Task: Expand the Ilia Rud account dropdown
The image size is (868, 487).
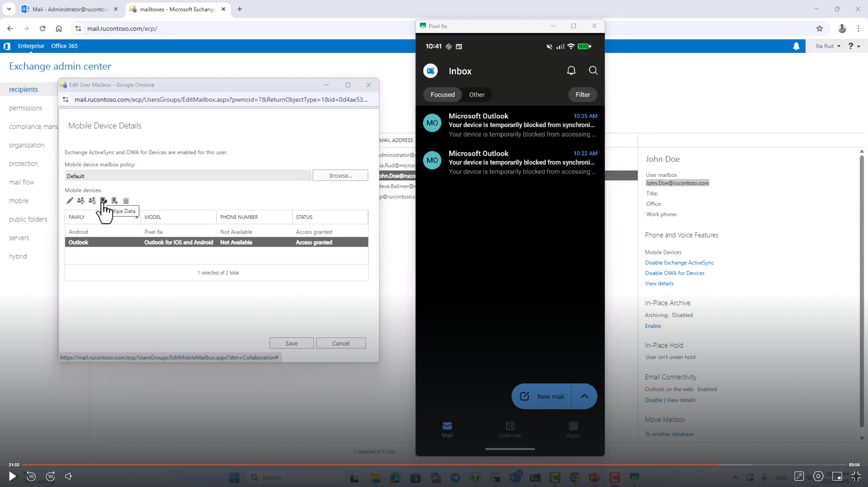Action: 828,46
